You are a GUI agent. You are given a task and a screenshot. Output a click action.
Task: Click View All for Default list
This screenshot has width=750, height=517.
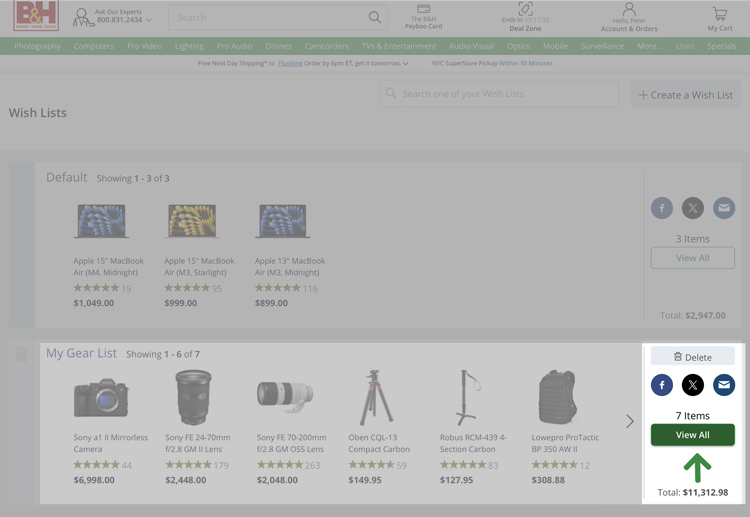point(693,258)
